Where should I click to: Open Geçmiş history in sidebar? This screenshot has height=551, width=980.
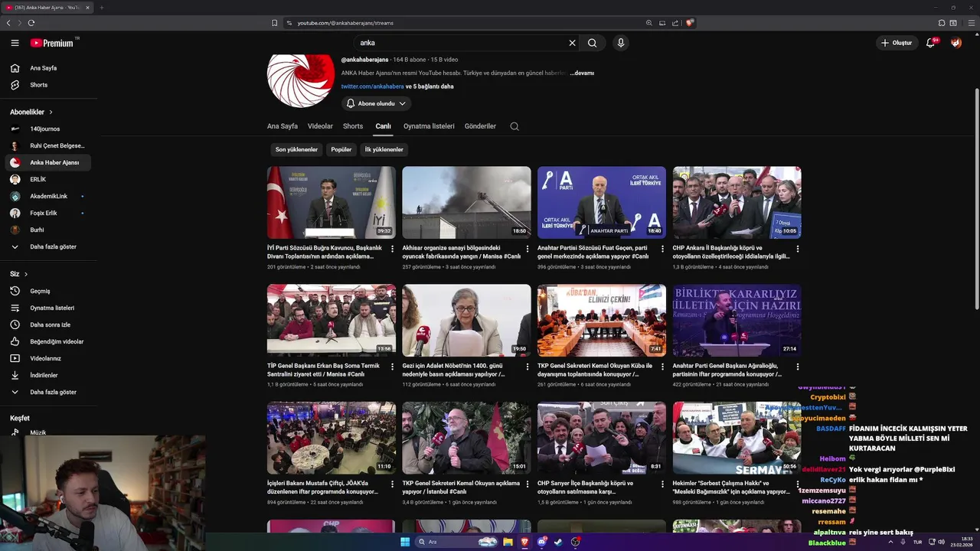(48, 292)
